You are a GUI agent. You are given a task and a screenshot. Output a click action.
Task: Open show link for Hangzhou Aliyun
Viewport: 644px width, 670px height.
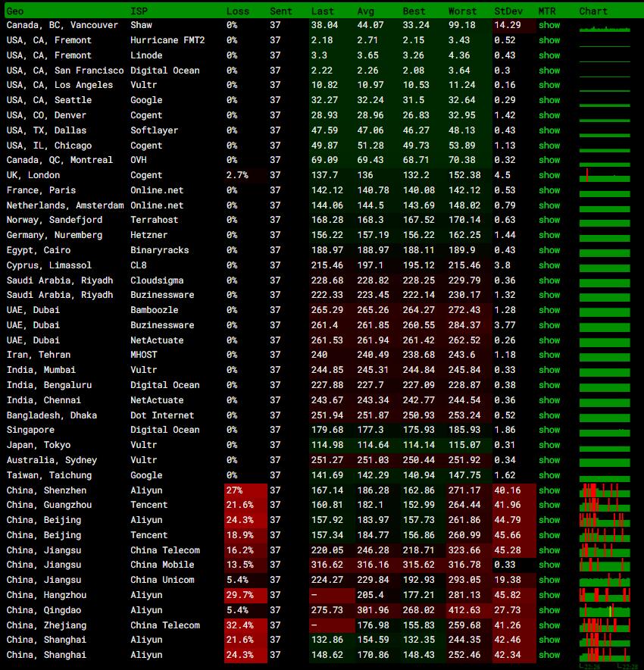(x=549, y=595)
